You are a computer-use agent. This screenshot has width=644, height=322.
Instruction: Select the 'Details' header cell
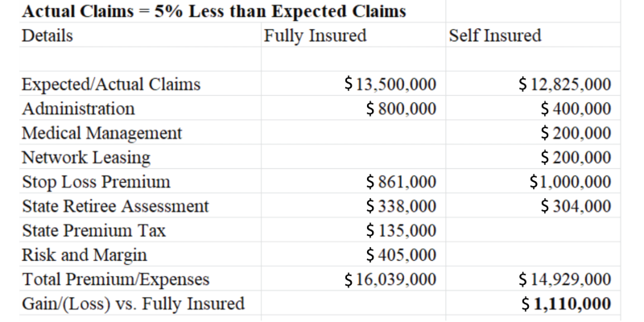tap(47, 36)
